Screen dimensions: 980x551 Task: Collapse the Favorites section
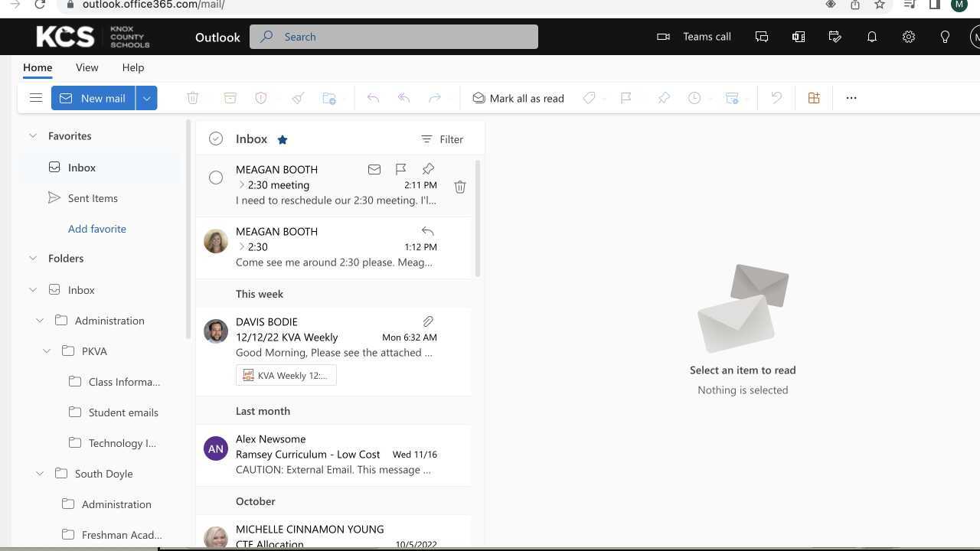click(33, 135)
